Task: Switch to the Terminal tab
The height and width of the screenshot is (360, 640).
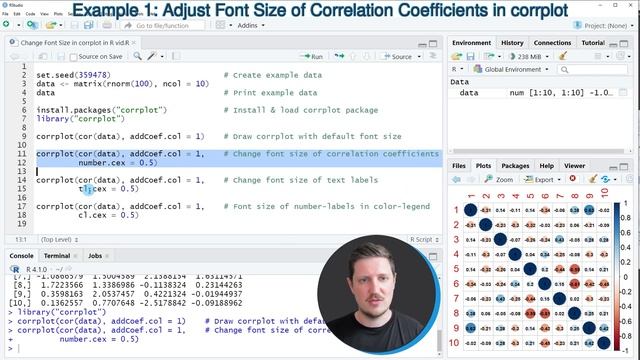Action: pos(57,256)
